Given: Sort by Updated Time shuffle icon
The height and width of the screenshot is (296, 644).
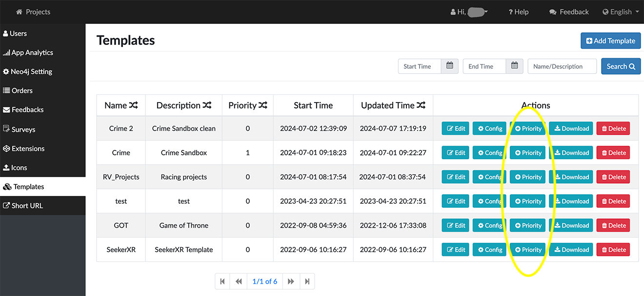Looking at the screenshot, I should [x=421, y=105].
